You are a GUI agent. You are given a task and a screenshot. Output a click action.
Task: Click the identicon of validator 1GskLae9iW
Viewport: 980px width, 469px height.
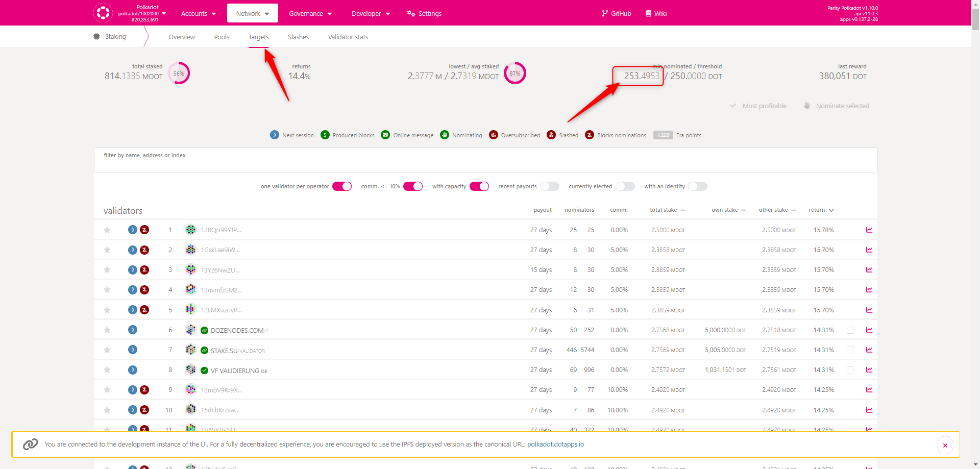191,250
